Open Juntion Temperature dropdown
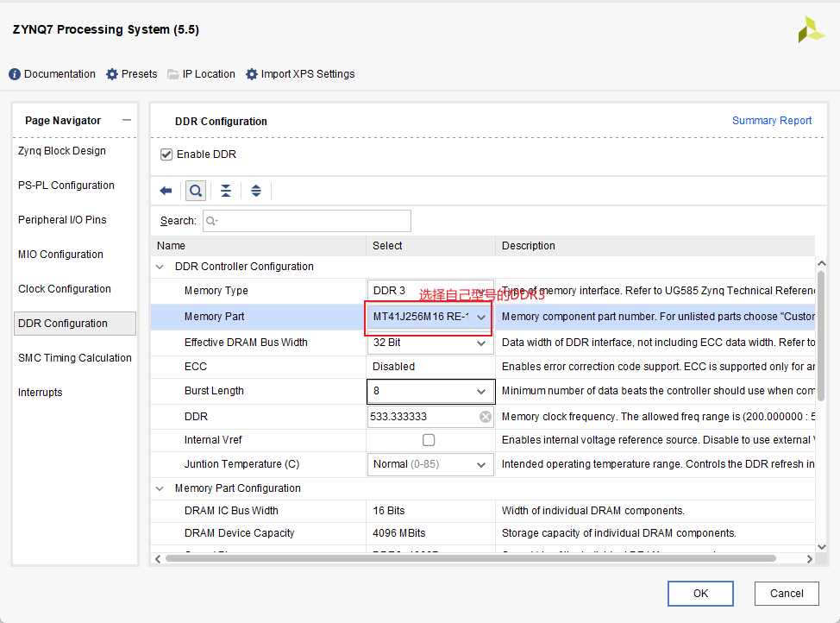Screen dimensions: 840x623 (x=430, y=464)
